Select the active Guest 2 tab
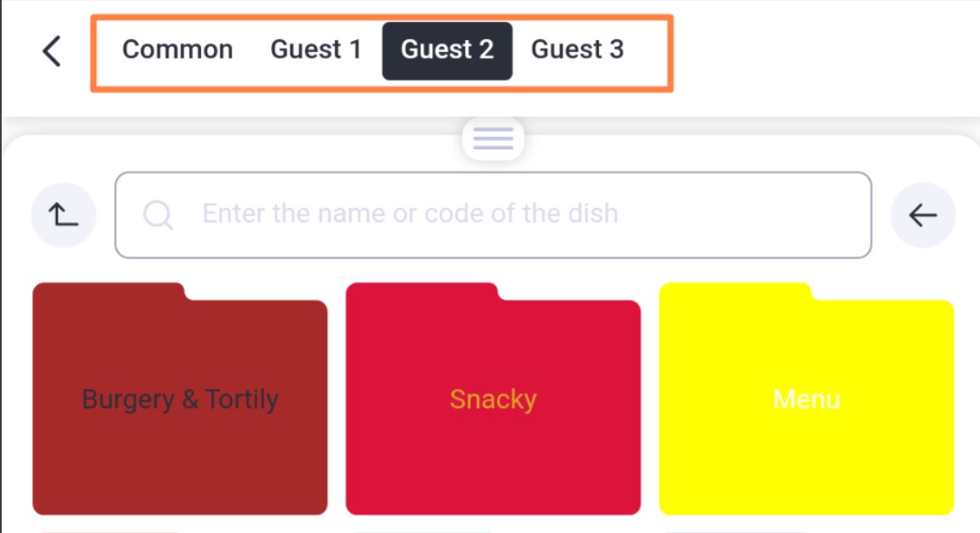 coord(448,51)
